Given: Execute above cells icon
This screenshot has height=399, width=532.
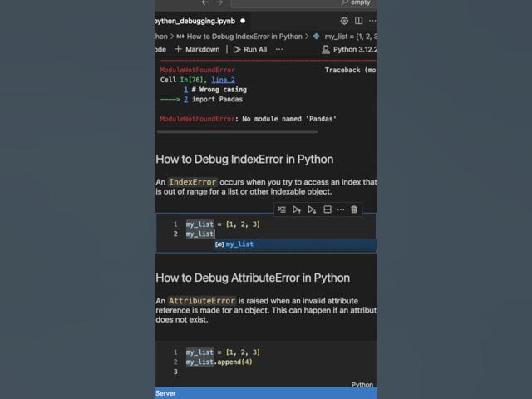Looking at the screenshot, I should click(297, 209).
